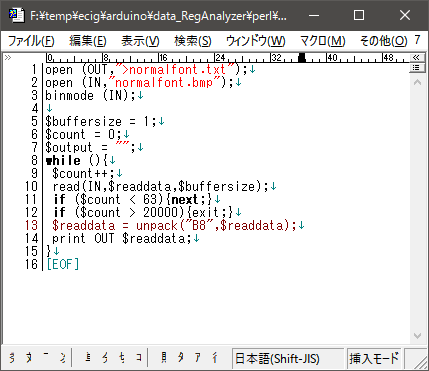
Task: Click the scrollbar down arrow
Action: click(417, 335)
